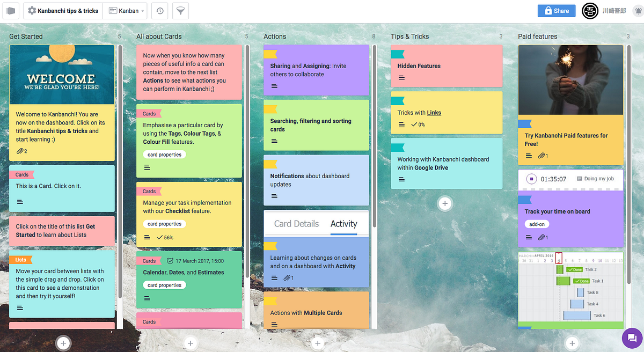Screen dimensions: 644x352
Task: Open the user avatar profile
Action: (x=590, y=11)
